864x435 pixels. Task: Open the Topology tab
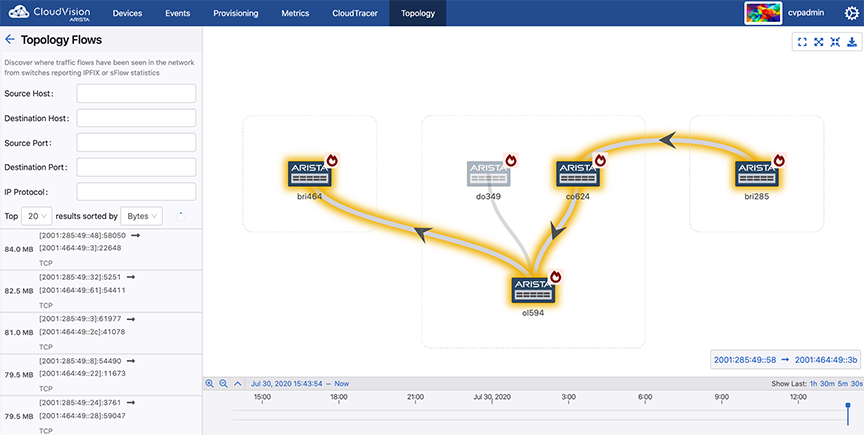pyautogui.click(x=418, y=13)
